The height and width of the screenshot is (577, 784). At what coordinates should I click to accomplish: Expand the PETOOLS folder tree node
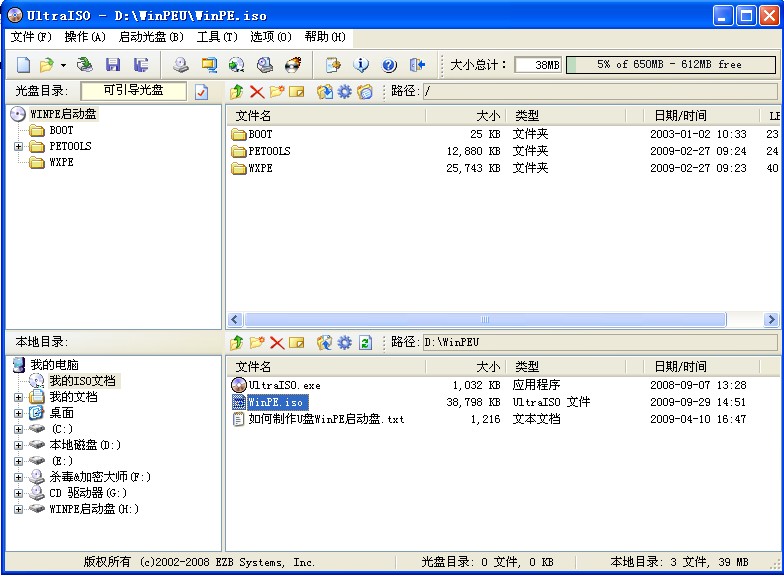(x=19, y=146)
